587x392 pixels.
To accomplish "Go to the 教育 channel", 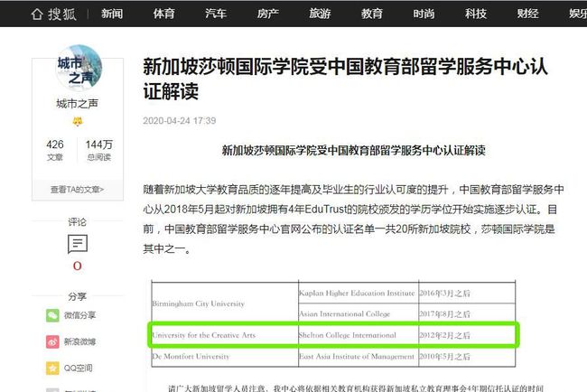I will pyautogui.click(x=372, y=14).
